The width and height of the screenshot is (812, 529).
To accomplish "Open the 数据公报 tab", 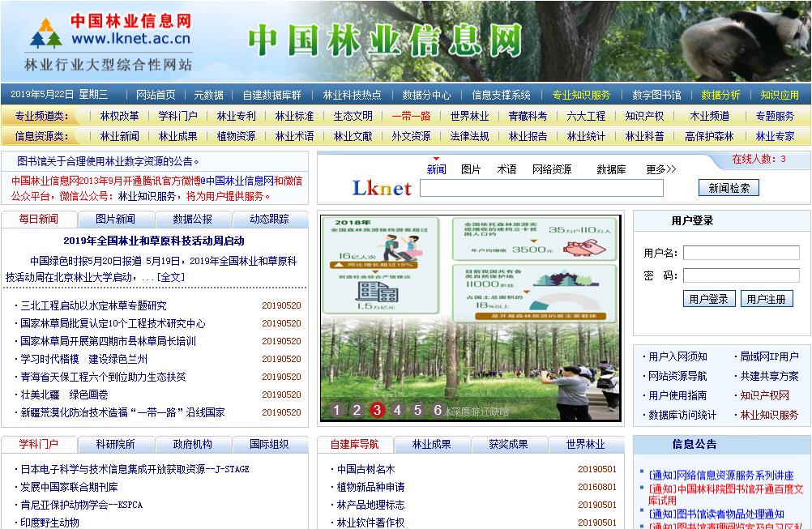I will (192, 219).
